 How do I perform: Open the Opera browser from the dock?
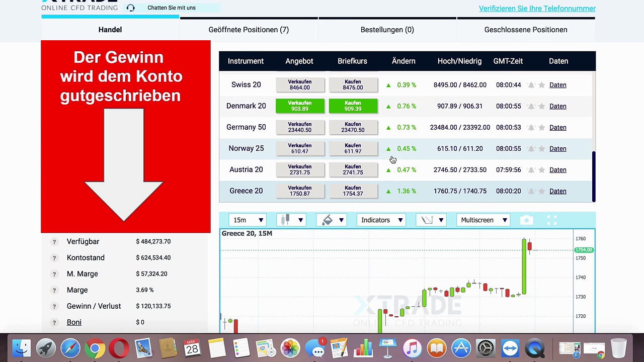coord(119,348)
